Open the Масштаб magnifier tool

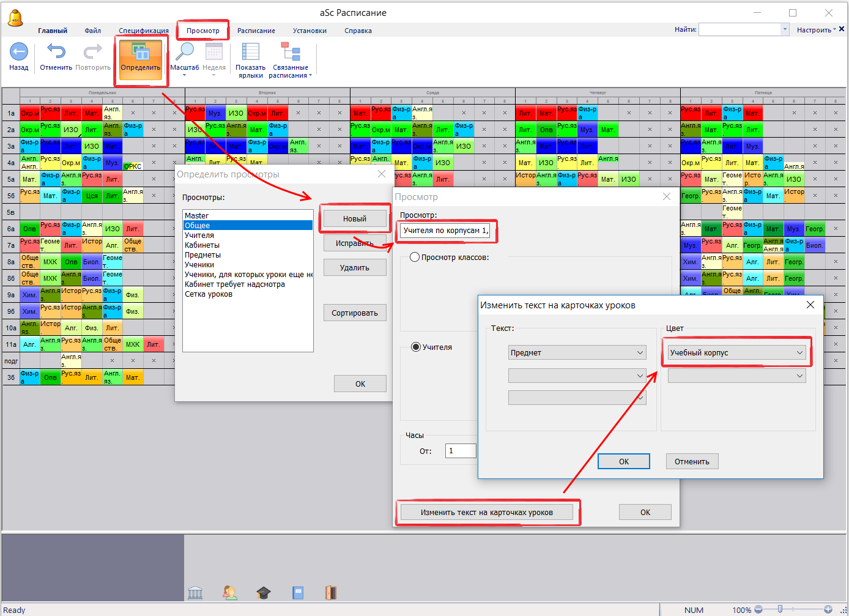[184, 53]
